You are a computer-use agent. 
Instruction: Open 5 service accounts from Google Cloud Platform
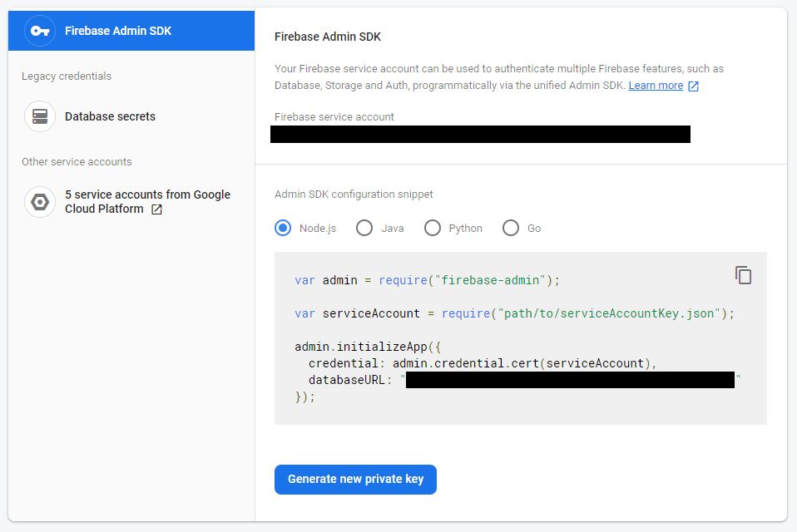131,202
